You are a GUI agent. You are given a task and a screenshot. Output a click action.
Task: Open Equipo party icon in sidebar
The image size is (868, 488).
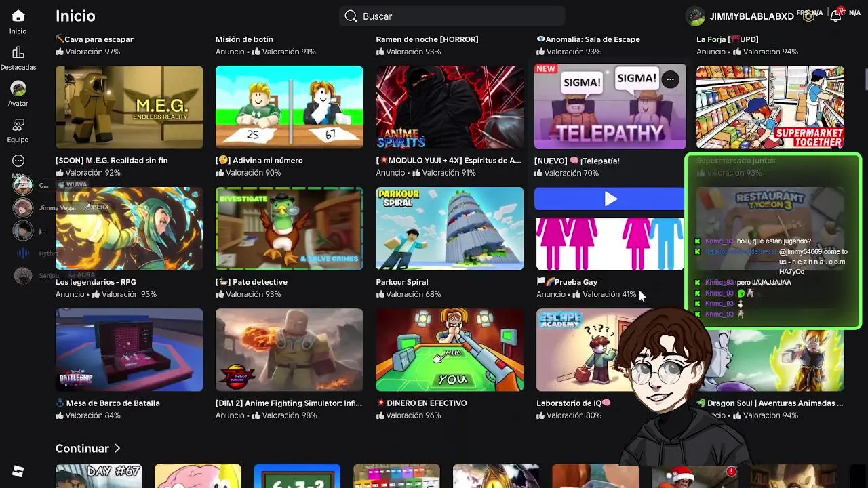tap(18, 125)
